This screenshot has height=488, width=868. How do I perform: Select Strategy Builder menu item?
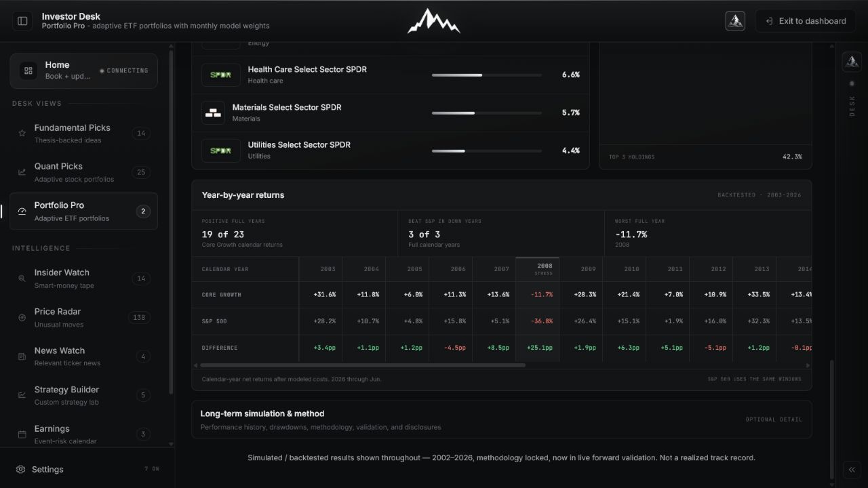tap(83, 396)
